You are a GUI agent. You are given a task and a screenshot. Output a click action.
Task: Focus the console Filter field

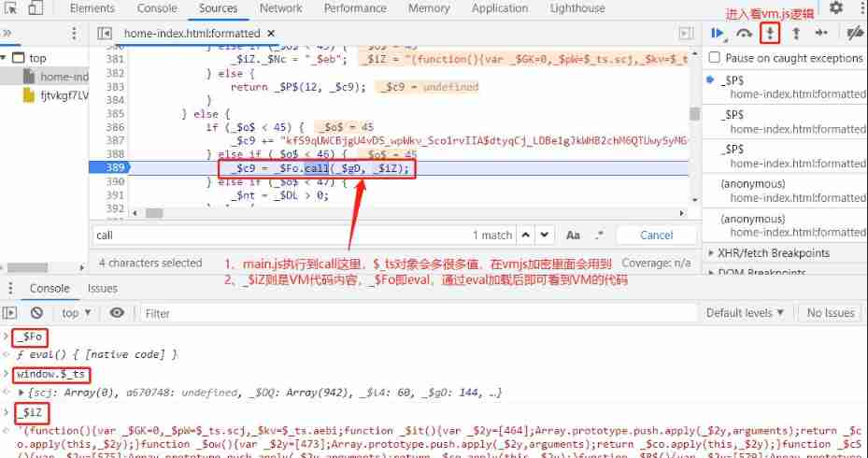click(418, 313)
